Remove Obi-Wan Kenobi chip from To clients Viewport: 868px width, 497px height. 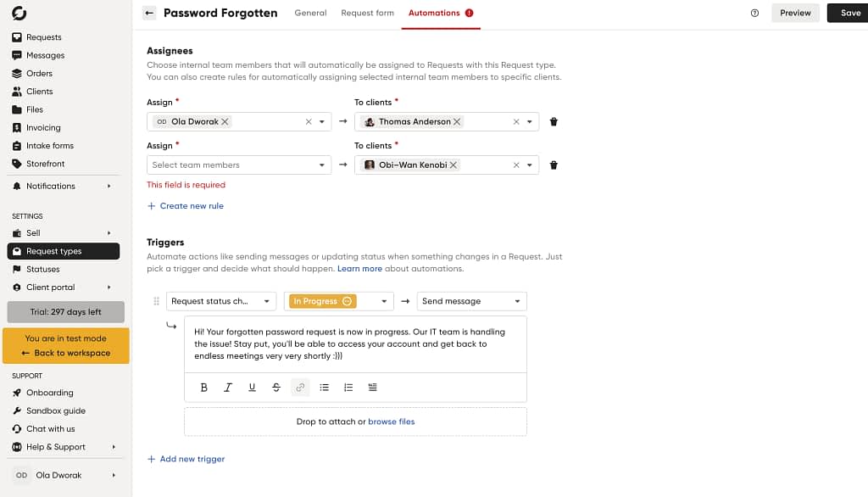coord(453,165)
